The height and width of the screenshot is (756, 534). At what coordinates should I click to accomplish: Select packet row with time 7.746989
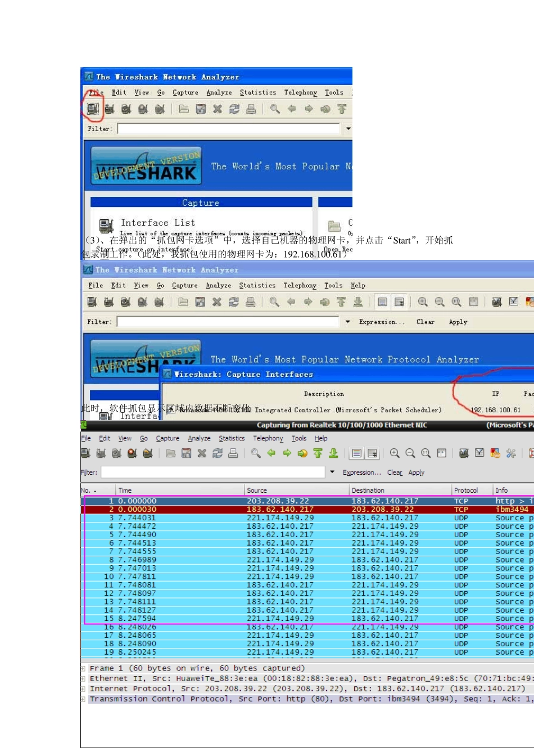click(x=307, y=560)
